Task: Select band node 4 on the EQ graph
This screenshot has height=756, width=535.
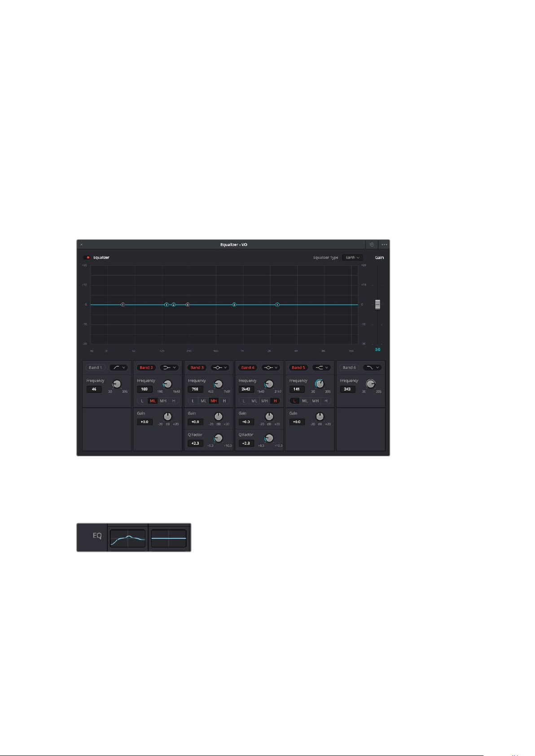Action: click(277, 305)
